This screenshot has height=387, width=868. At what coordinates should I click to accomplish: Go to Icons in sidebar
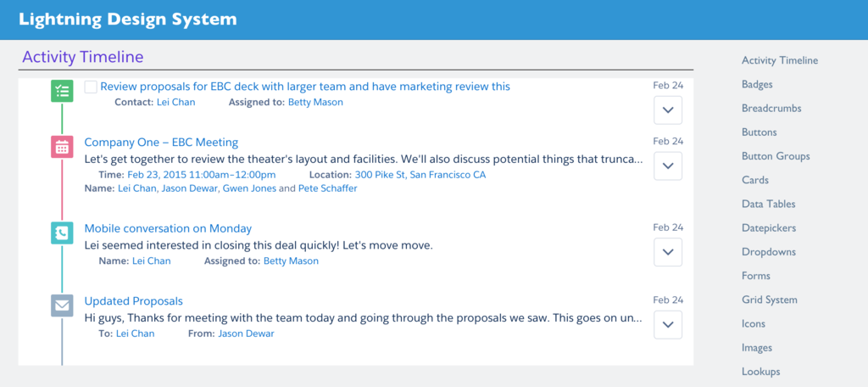coord(754,323)
